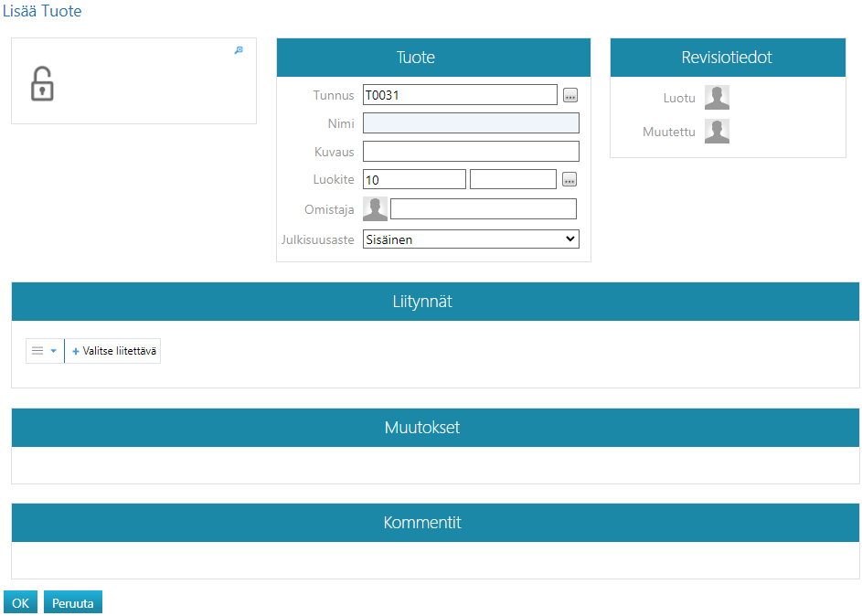862x616 pixels.
Task: Click the Tunnus field containing T0031
Action: [x=460, y=95]
